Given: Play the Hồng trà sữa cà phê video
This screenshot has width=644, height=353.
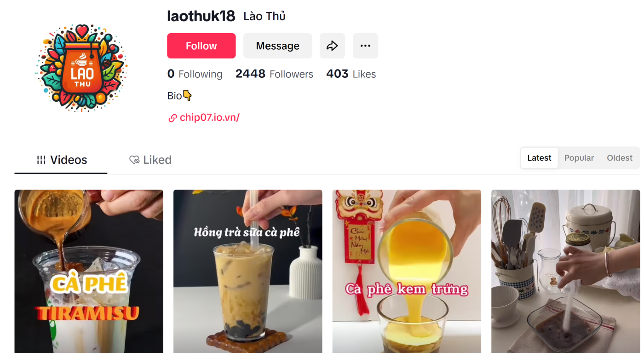Looking at the screenshot, I should click(247, 271).
